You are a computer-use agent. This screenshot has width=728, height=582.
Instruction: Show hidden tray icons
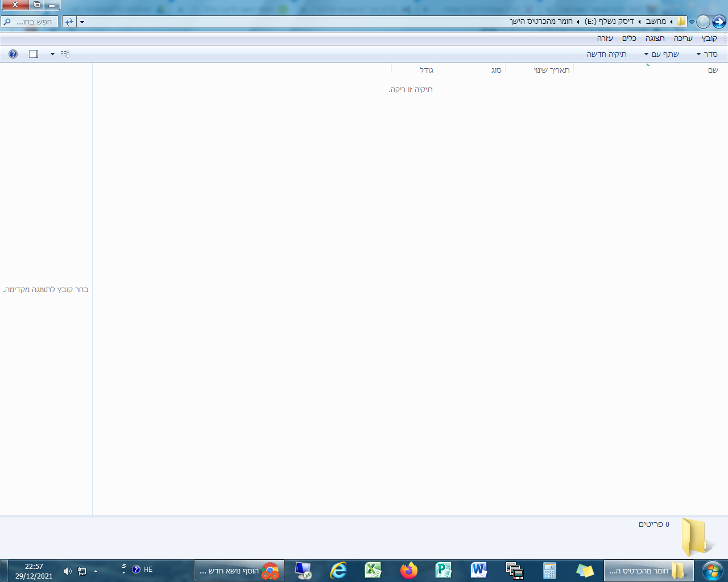tap(96, 571)
